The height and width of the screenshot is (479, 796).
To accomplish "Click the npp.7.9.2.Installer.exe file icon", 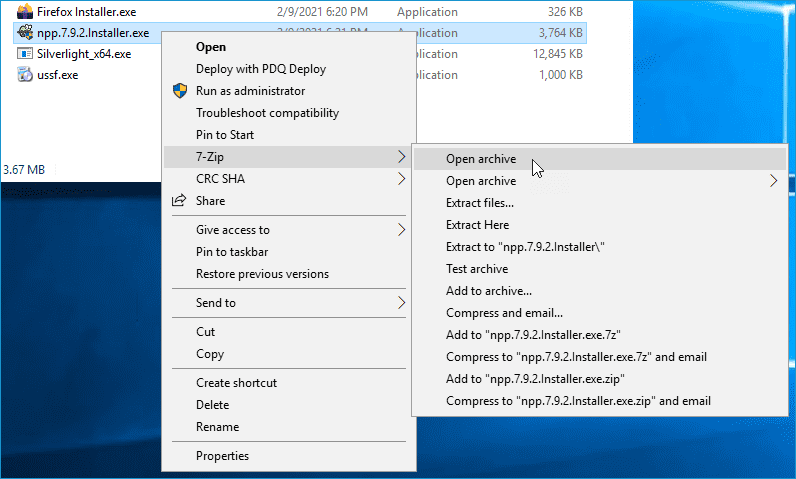I will 25,32.
